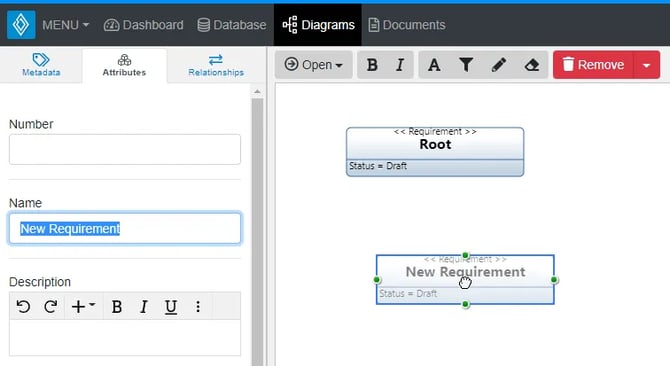Go to the Dashboard page
Image resolution: width=670 pixels, height=366 pixels.
pyautogui.click(x=144, y=25)
